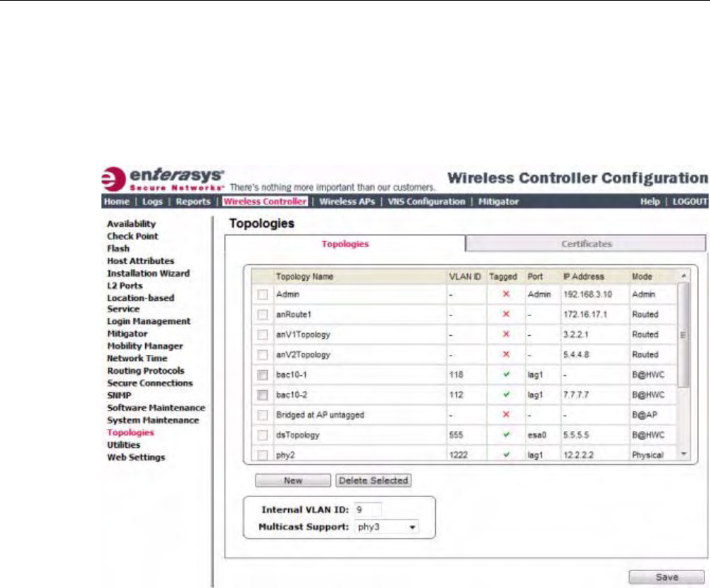This screenshot has width=710, height=588.
Task: Toggle the anV2Topology checkbox
Action: point(263,355)
